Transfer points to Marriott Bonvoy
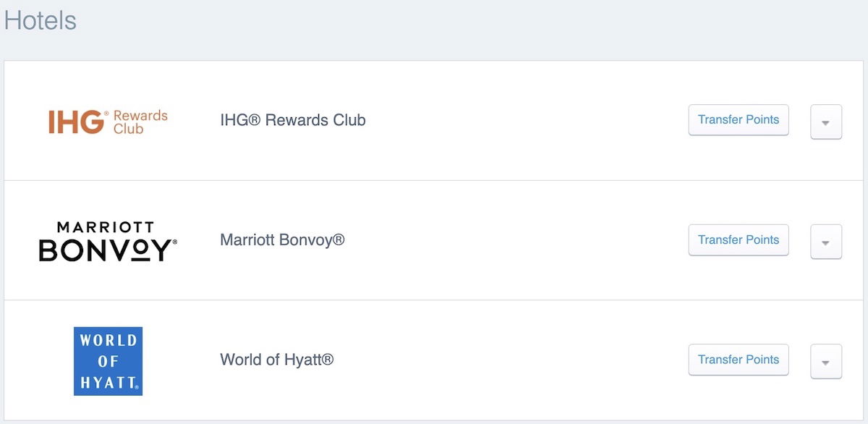Viewport: 868px width, 424px height. click(739, 240)
